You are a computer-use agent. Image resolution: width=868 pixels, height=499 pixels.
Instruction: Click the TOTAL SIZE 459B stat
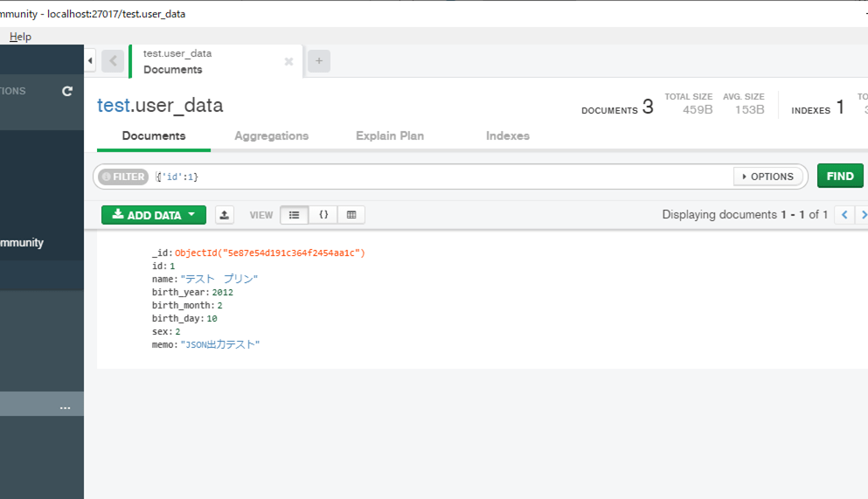coord(689,103)
